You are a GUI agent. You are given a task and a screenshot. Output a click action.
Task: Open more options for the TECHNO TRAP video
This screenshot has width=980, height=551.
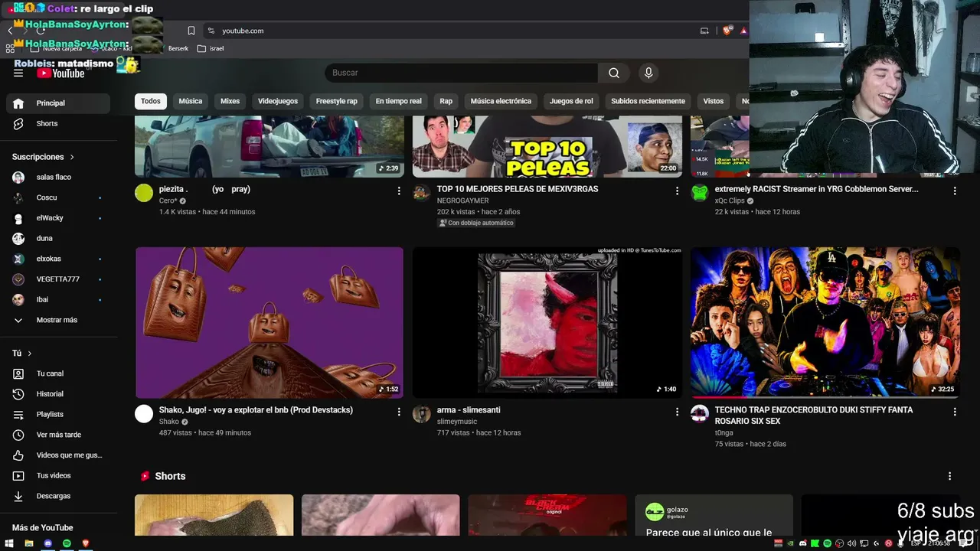955,412
